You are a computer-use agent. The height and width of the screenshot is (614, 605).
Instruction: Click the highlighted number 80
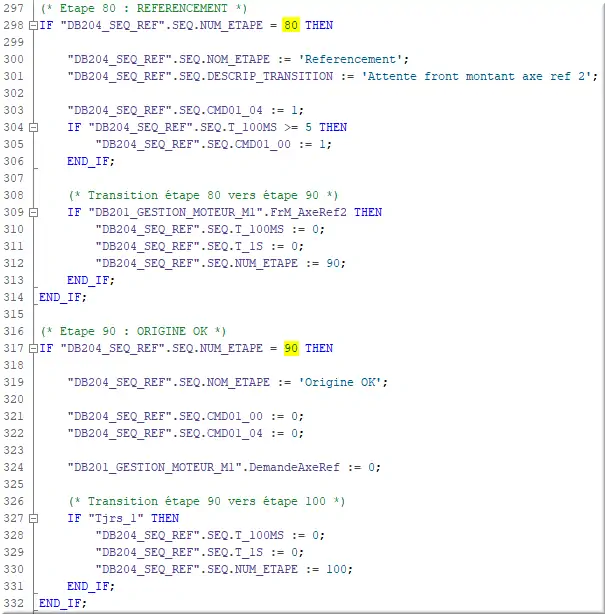291,24
